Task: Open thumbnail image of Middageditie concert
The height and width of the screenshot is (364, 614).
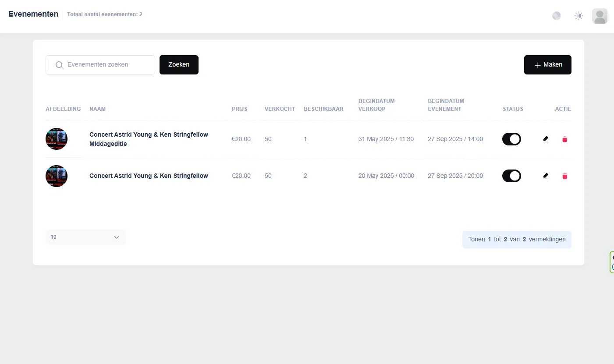Action: (57, 139)
